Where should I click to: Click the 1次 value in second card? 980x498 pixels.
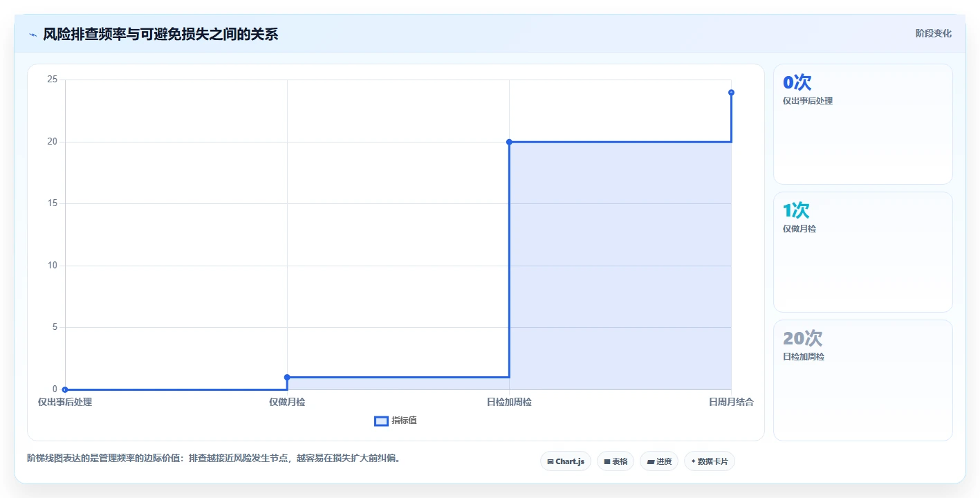[x=796, y=210]
